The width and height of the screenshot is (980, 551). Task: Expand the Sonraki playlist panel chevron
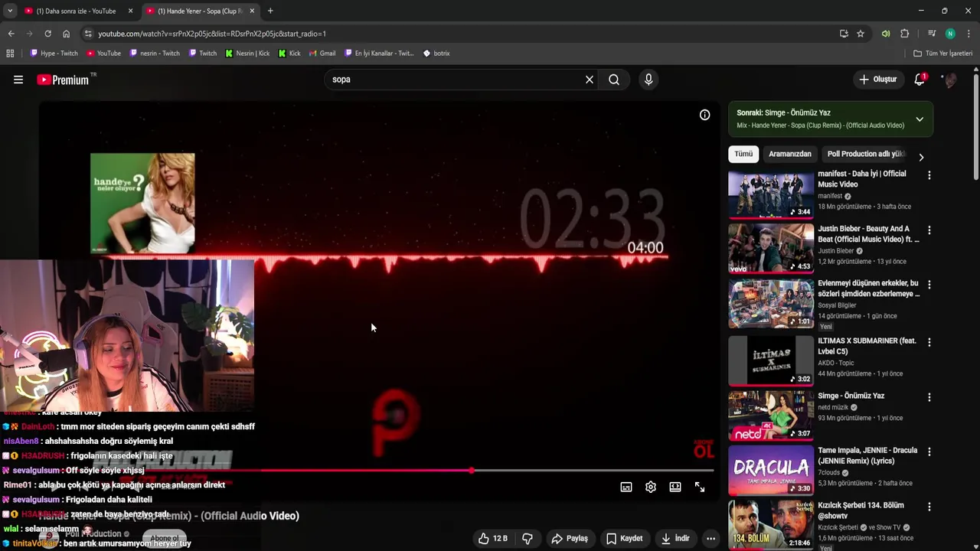pos(920,119)
